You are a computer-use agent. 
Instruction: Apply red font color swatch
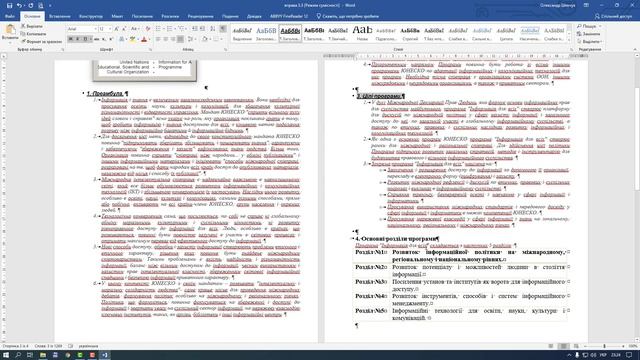(144, 39)
